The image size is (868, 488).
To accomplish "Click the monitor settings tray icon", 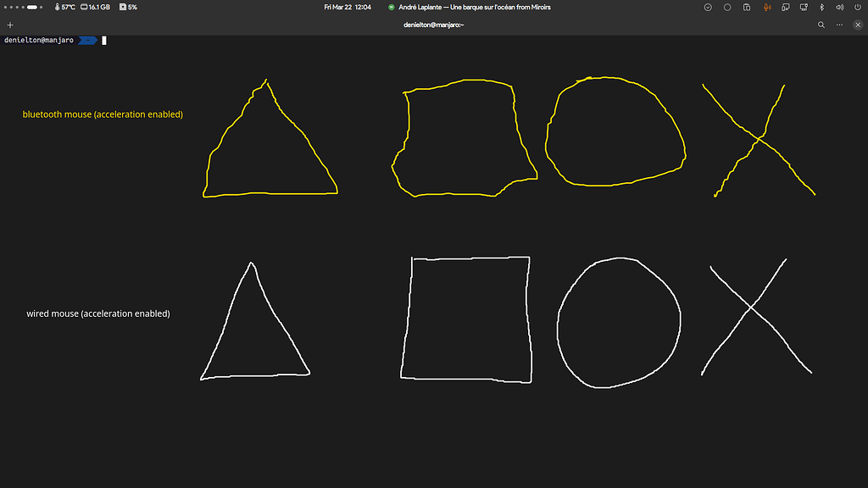I will point(803,7).
